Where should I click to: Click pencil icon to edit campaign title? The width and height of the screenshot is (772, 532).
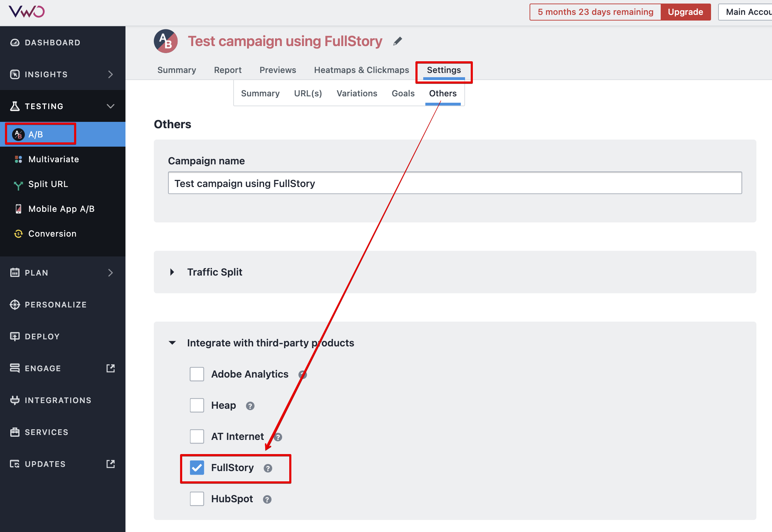pos(398,41)
